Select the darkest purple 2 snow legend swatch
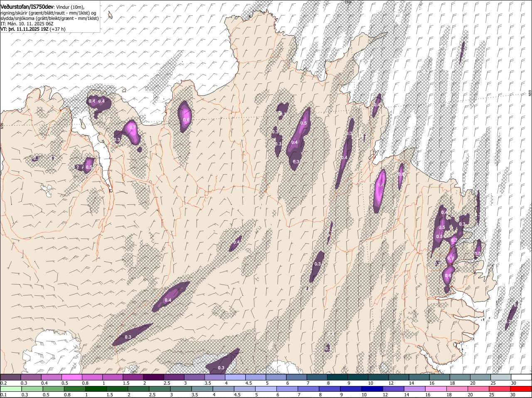The height and width of the screenshot is (398, 532). click(x=153, y=377)
